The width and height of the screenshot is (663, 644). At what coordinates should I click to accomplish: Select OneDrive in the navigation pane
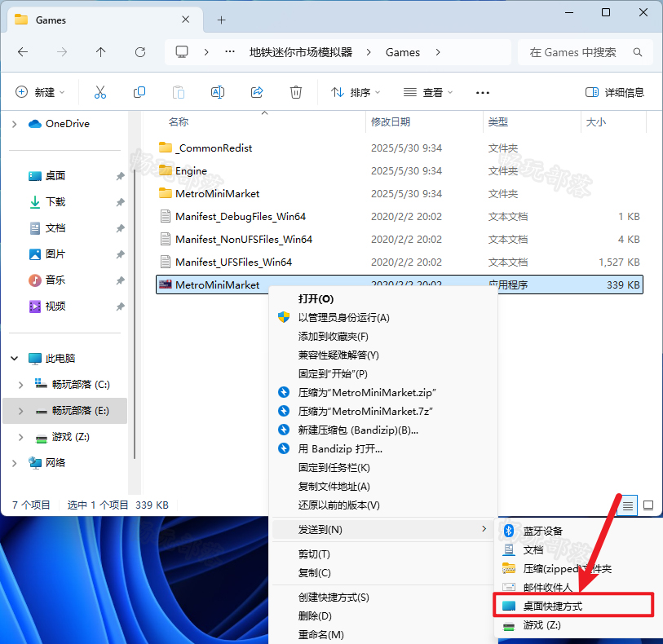(60, 124)
